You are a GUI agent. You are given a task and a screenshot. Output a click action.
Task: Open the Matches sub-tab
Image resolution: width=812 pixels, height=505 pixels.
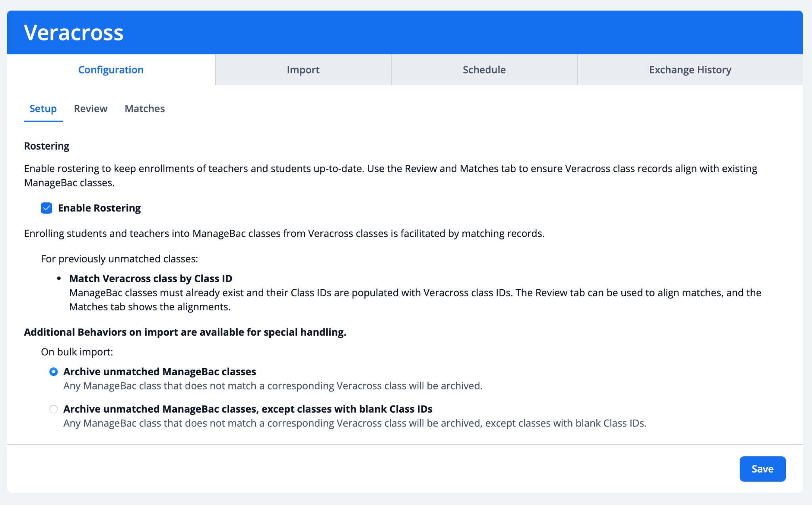pos(145,109)
